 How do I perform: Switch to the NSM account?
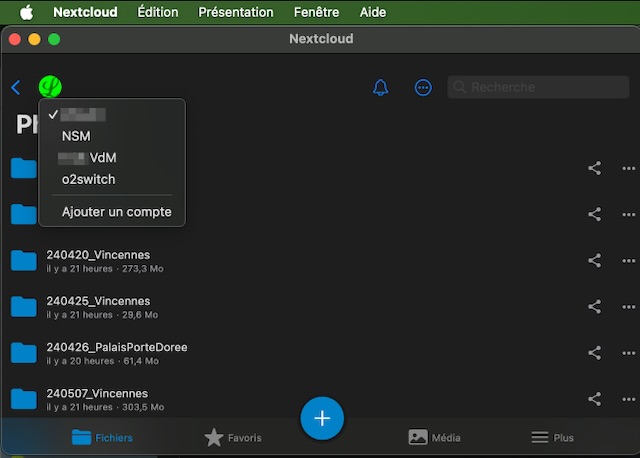(76, 136)
